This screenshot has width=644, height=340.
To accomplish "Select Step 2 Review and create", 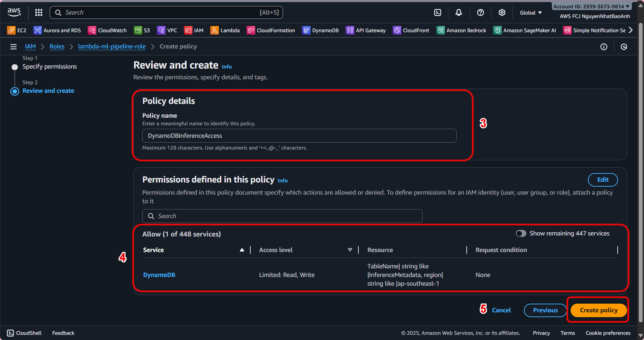I will coord(48,91).
